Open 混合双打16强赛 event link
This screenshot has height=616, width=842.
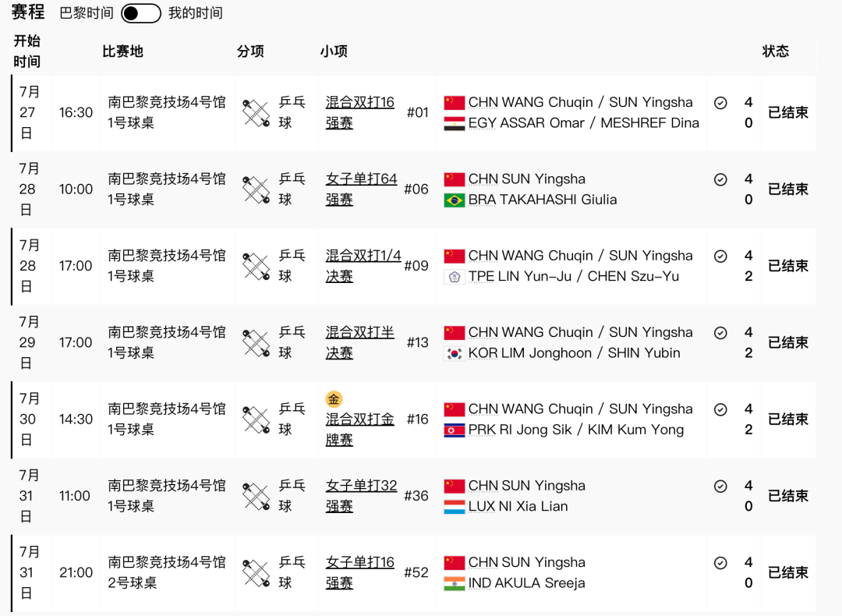point(359,113)
